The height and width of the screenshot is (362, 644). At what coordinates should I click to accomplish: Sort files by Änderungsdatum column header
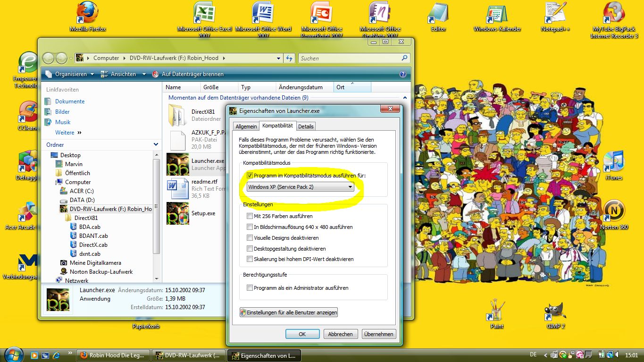[304, 87]
